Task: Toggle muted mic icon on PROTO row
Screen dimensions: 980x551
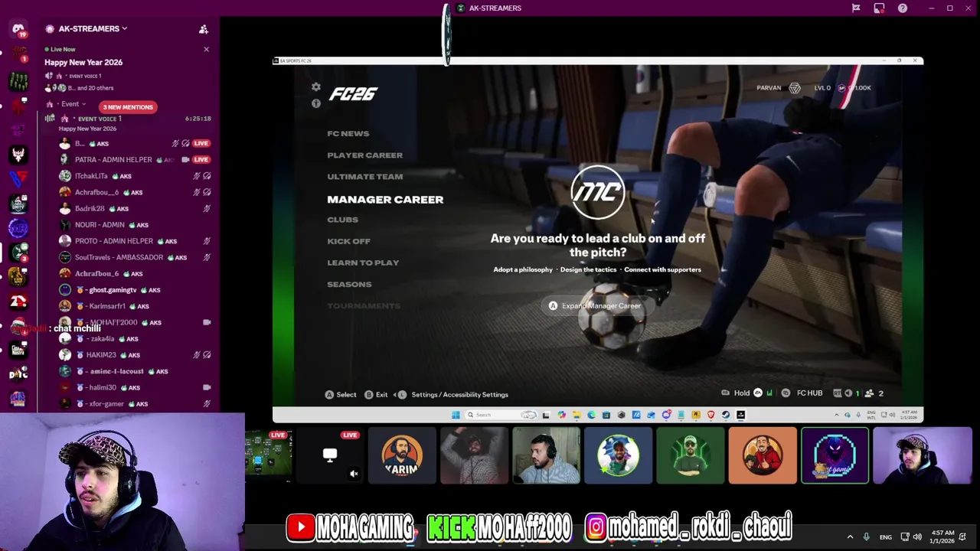Action: 207,241
